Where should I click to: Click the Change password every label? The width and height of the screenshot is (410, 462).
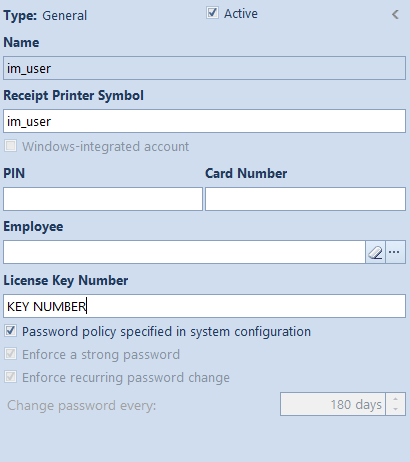click(81, 406)
